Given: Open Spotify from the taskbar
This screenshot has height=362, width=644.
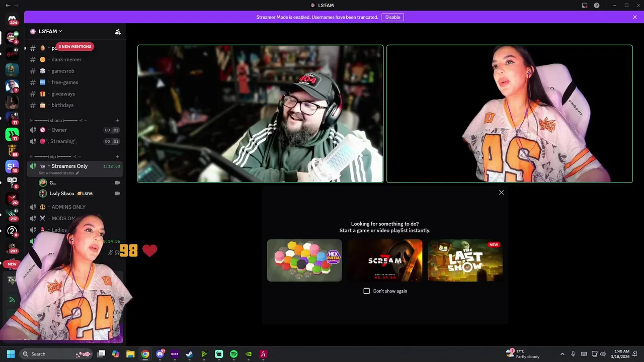Looking at the screenshot, I should pyautogui.click(x=233, y=354).
